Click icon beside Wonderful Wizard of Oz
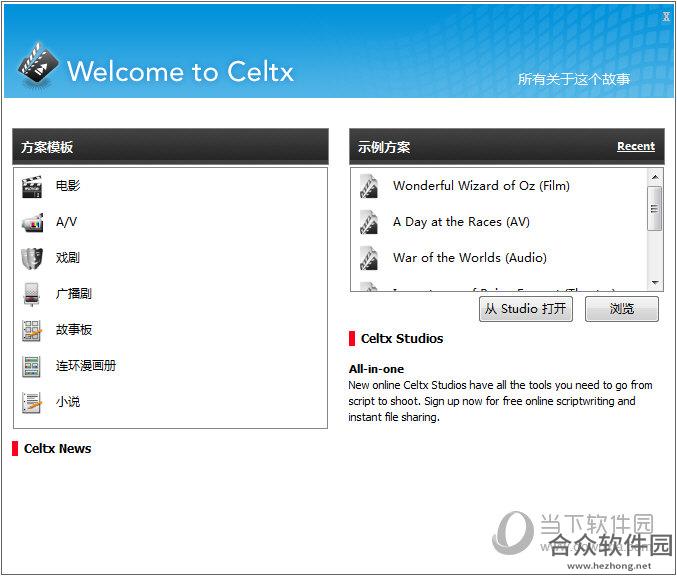This screenshot has width=677, height=576. coord(369,186)
